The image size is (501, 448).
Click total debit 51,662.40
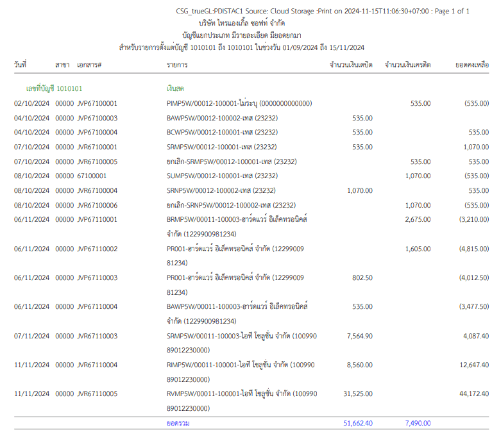(358, 423)
